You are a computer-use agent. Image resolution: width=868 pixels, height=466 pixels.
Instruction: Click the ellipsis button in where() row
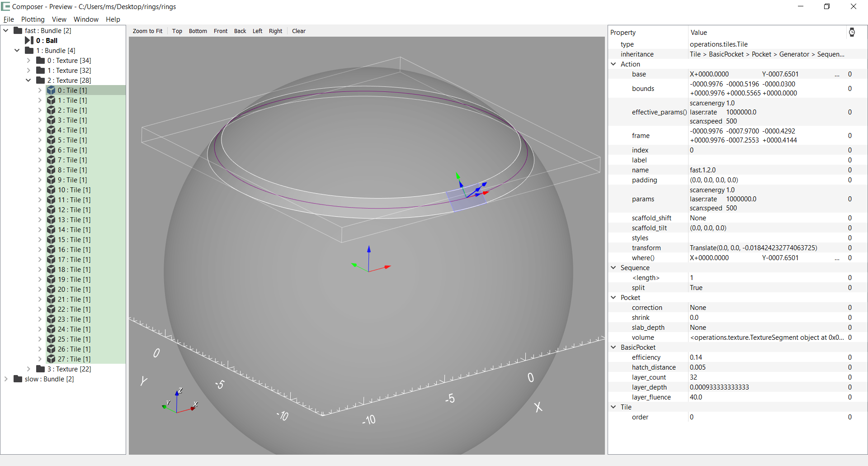pos(837,257)
